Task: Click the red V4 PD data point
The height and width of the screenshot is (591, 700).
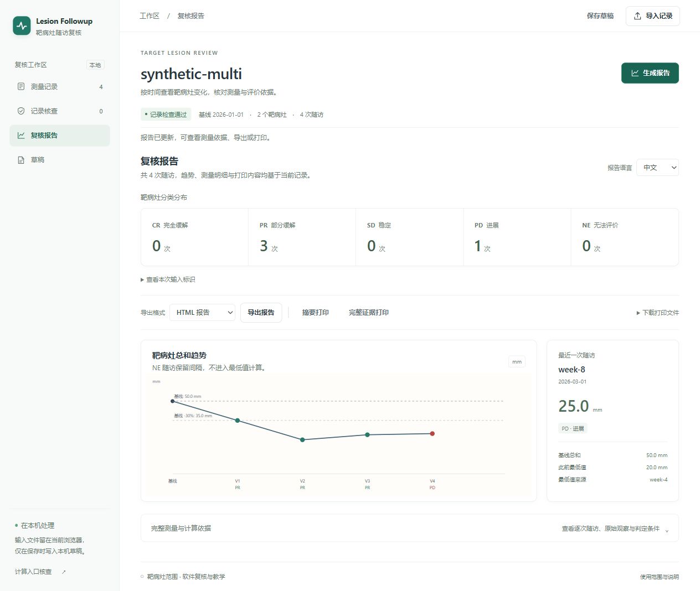Action: coord(433,434)
